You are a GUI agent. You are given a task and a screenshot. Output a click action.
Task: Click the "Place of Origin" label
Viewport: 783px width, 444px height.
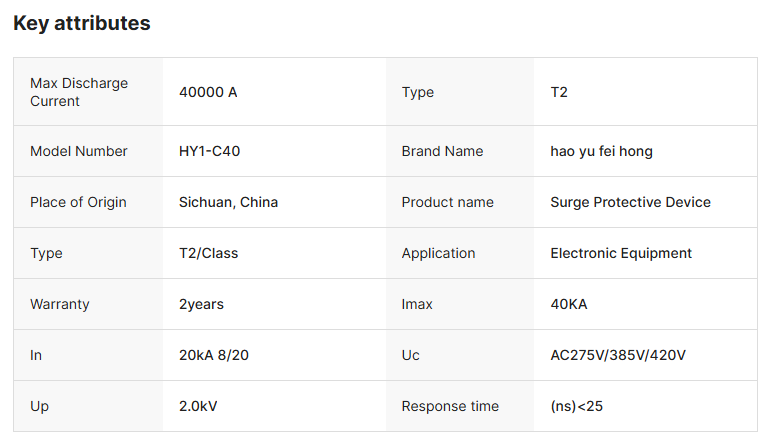click(x=78, y=202)
